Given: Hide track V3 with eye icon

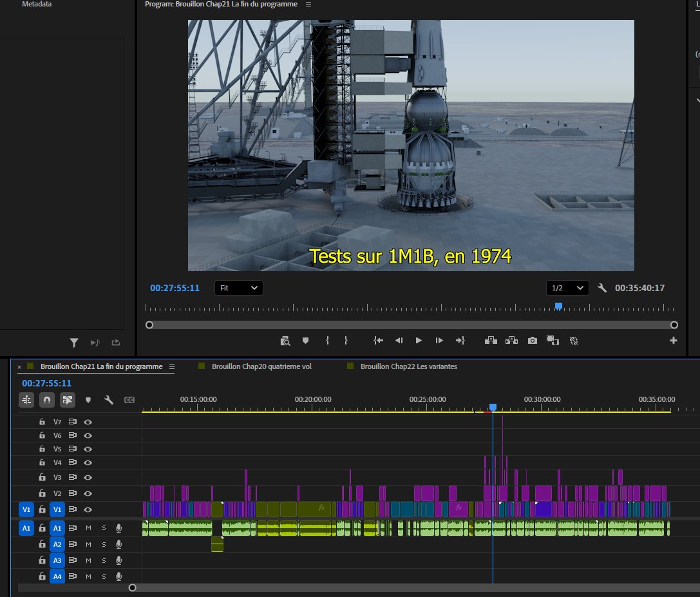Looking at the screenshot, I should (x=88, y=477).
